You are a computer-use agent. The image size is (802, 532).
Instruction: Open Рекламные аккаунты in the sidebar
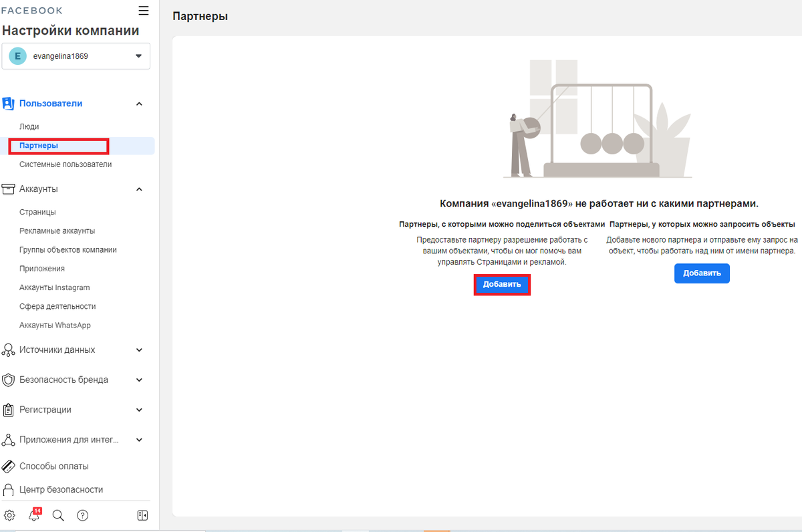click(57, 231)
